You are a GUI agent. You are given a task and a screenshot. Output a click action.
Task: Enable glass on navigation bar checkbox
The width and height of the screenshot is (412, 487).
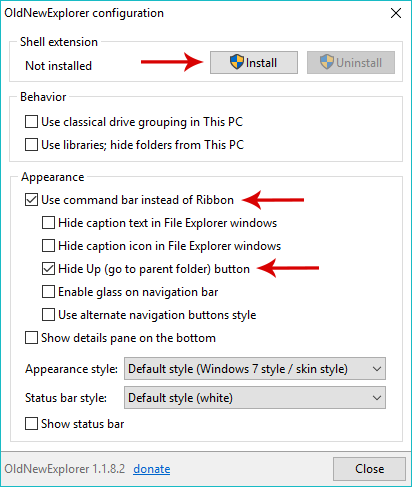pyautogui.click(x=48, y=292)
